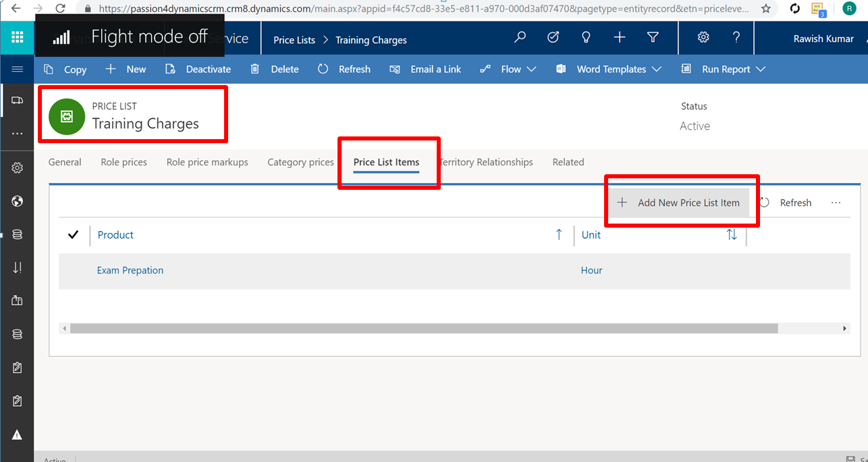Screen dimensions: 868x462
Task: Open settings gear in top bar
Action: point(703,38)
